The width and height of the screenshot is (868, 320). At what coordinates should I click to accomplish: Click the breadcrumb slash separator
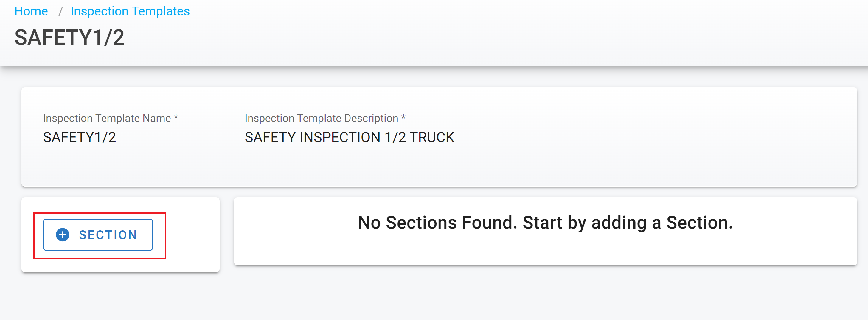click(x=60, y=11)
